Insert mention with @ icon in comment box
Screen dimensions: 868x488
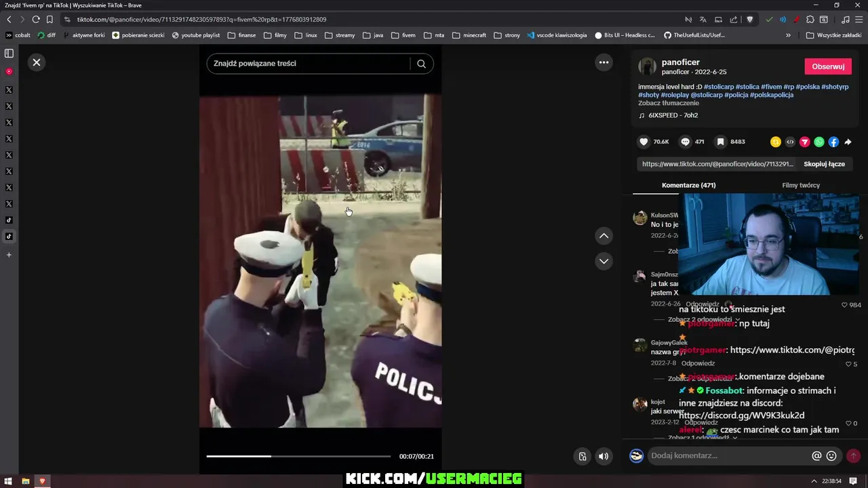point(816,456)
